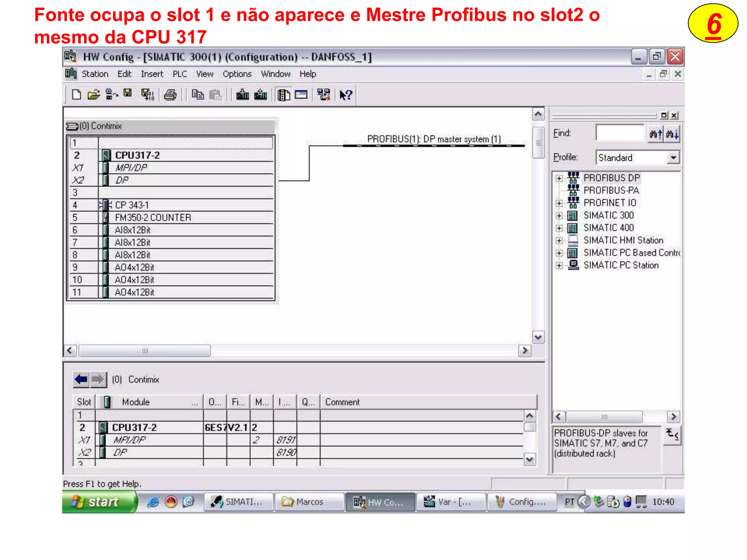Open the Options menu
747x560 pixels.
click(237, 74)
